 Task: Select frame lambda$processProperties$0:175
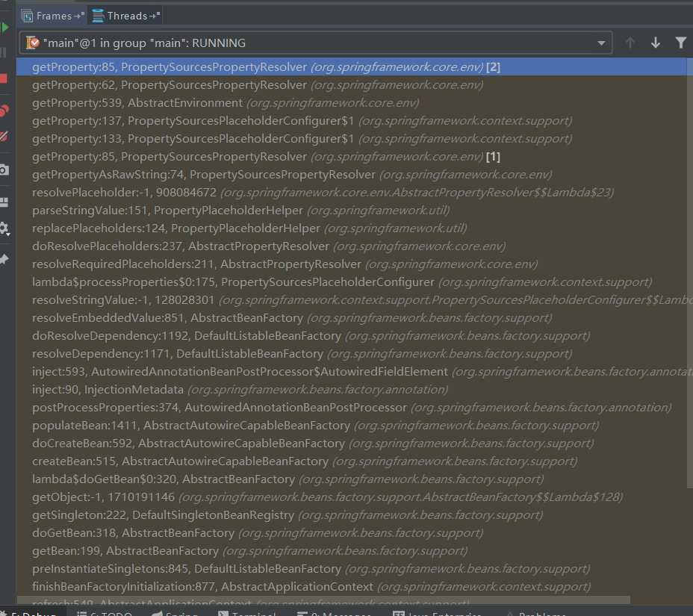tap(352, 282)
